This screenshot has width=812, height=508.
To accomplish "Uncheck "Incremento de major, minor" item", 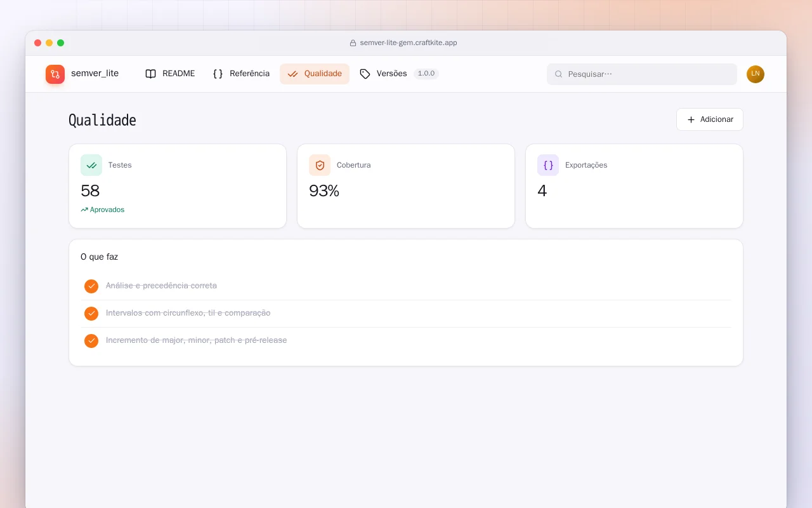I will 91,341.
